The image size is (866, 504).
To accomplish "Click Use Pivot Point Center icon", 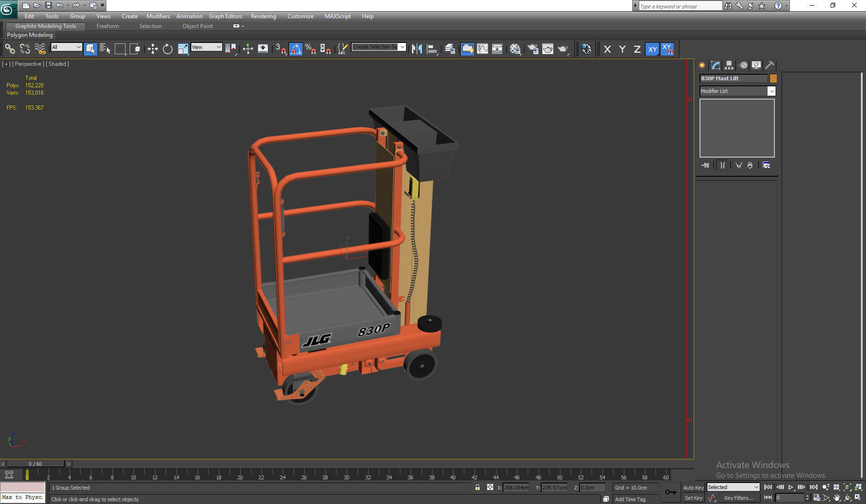I will tap(231, 49).
